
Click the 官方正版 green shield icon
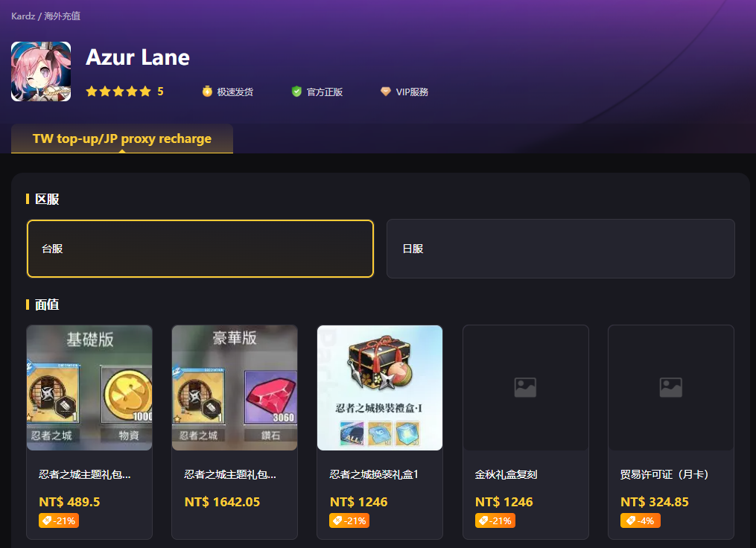click(296, 91)
